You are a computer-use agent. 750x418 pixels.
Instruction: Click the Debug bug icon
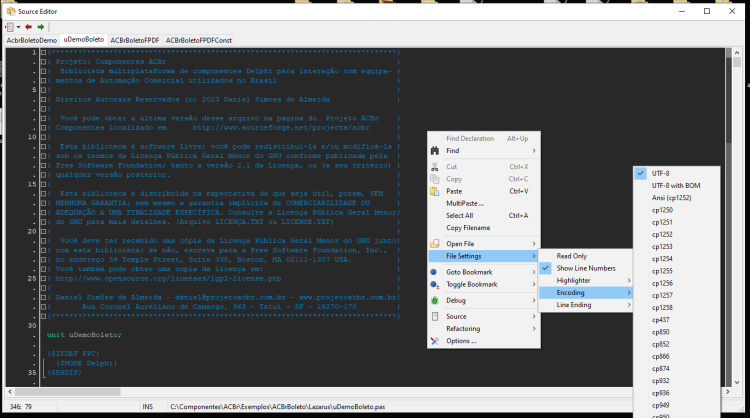435,300
